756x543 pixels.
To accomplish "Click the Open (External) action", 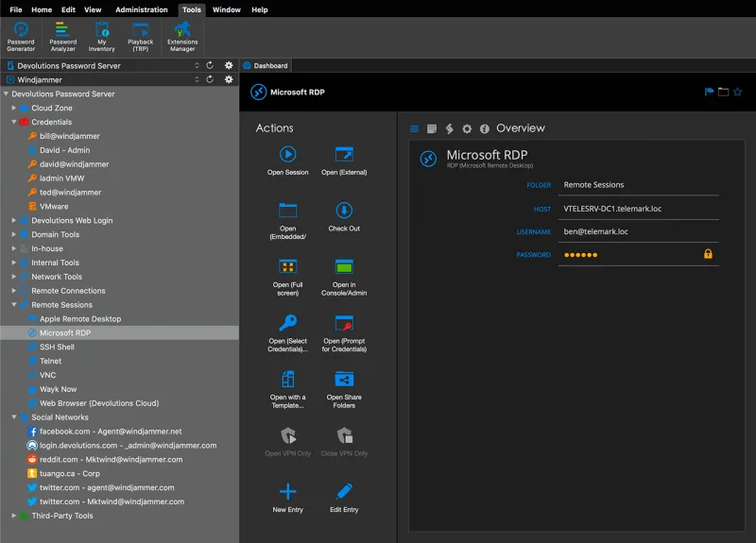I will pos(344,161).
